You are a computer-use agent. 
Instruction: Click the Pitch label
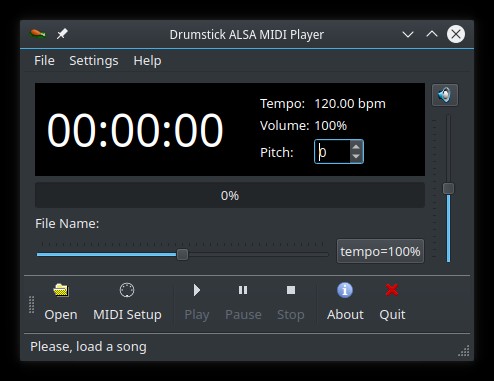(x=277, y=153)
